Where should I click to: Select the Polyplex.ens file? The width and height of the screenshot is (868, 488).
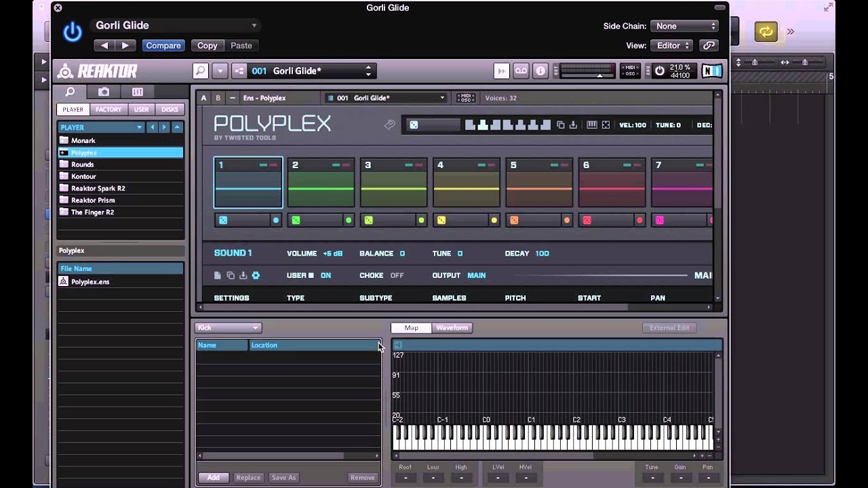(90, 281)
